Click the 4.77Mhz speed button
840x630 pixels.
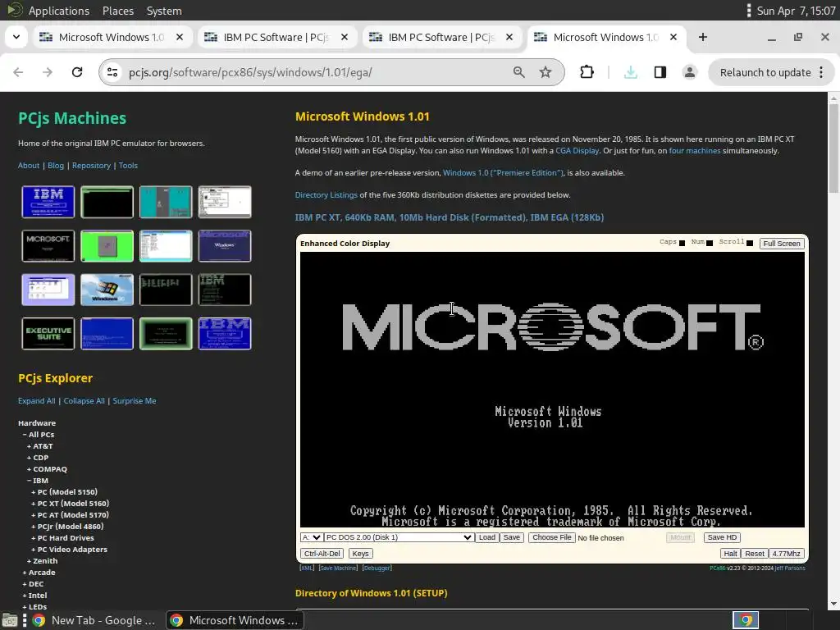coord(786,554)
